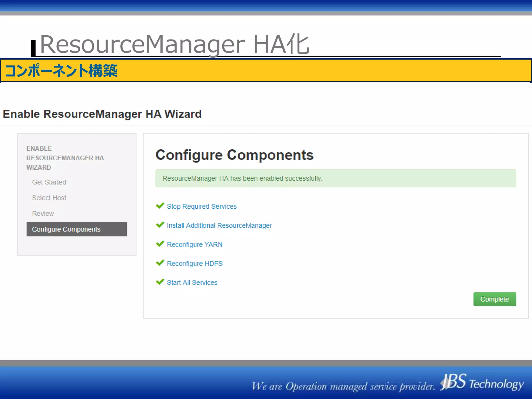
Task: Select the Select Host wizard step
Action: click(x=49, y=198)
